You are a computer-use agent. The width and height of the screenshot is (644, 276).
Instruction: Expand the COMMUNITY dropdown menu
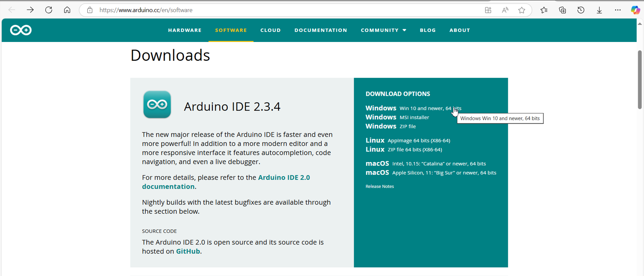click(x=383, y=30)
